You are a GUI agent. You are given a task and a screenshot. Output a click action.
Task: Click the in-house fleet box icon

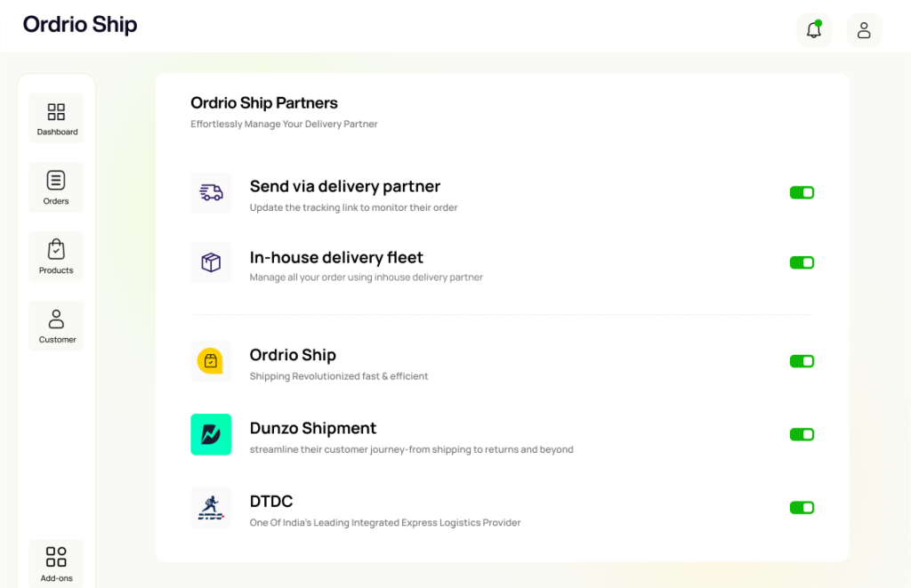point(211,262)
